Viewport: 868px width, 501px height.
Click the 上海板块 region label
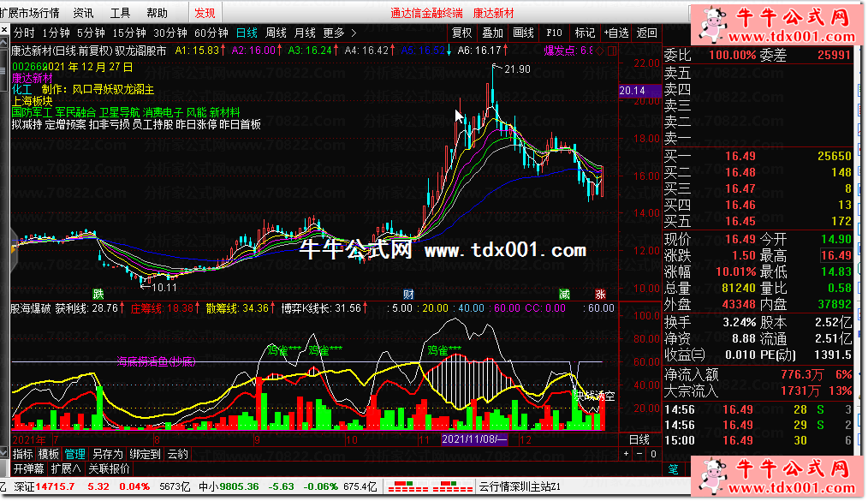pyautogui.click(x=33, y=101)
